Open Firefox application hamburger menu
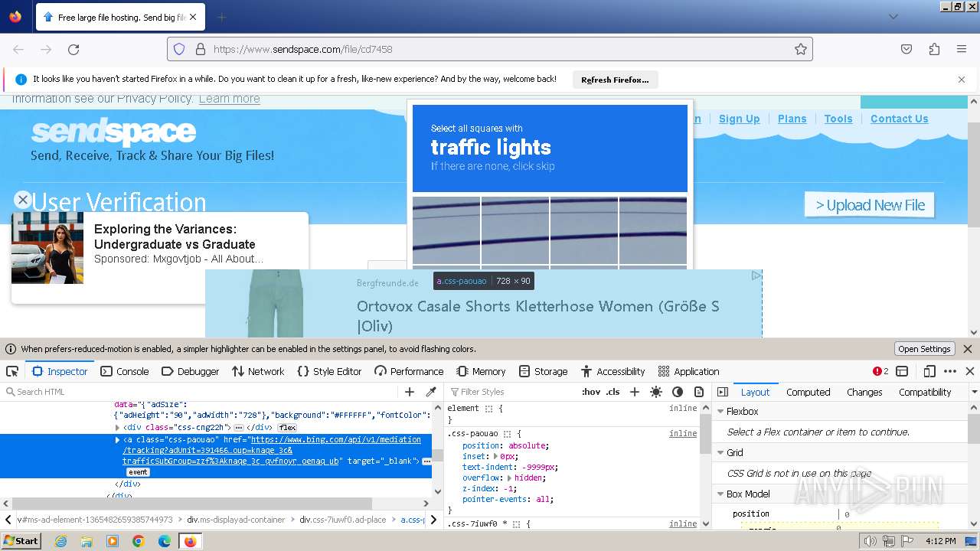This screenshot has width=980, height=551. (x=962, y=49)
